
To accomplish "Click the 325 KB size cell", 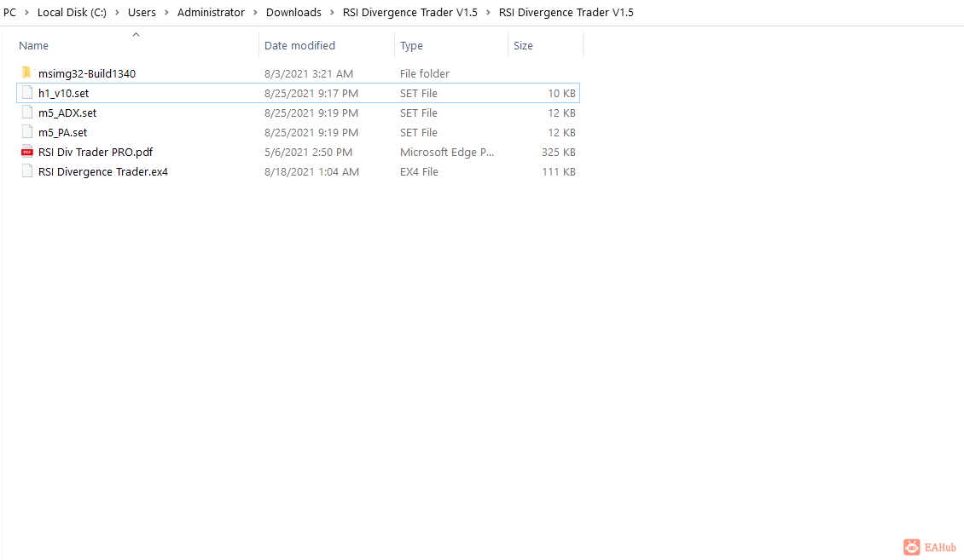I will pos(558,153).
